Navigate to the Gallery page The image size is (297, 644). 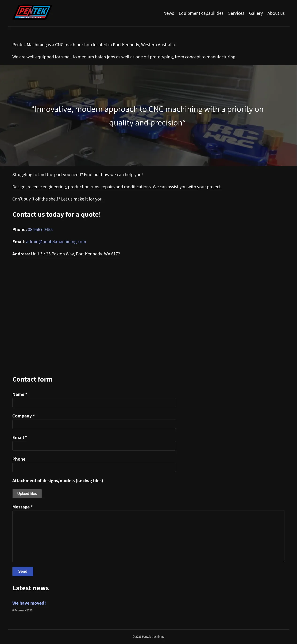coord(256,14)
